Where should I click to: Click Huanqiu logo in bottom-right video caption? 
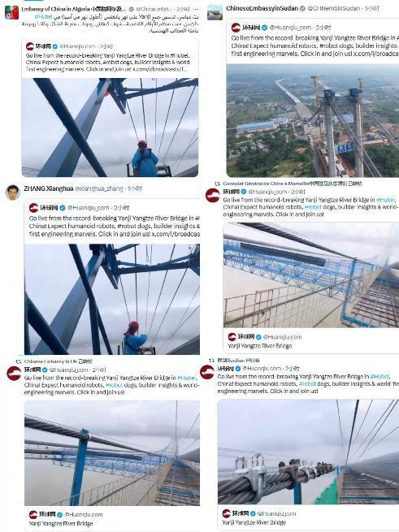click(x=227, y=513)
